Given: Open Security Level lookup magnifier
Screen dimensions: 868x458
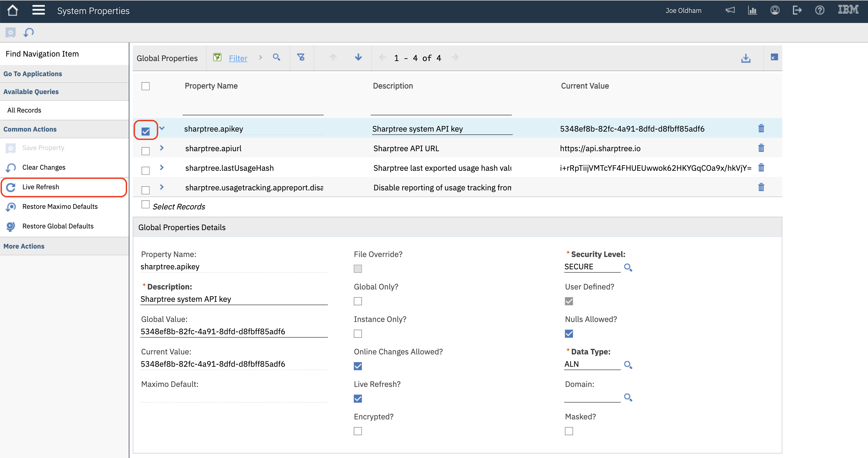Looking at the screenshot, I should point(628,267).
